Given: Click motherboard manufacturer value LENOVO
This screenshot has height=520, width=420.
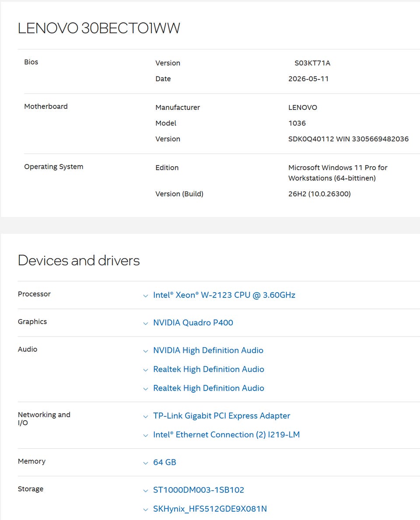Looking at the screenshot, I should coord(303,108).
